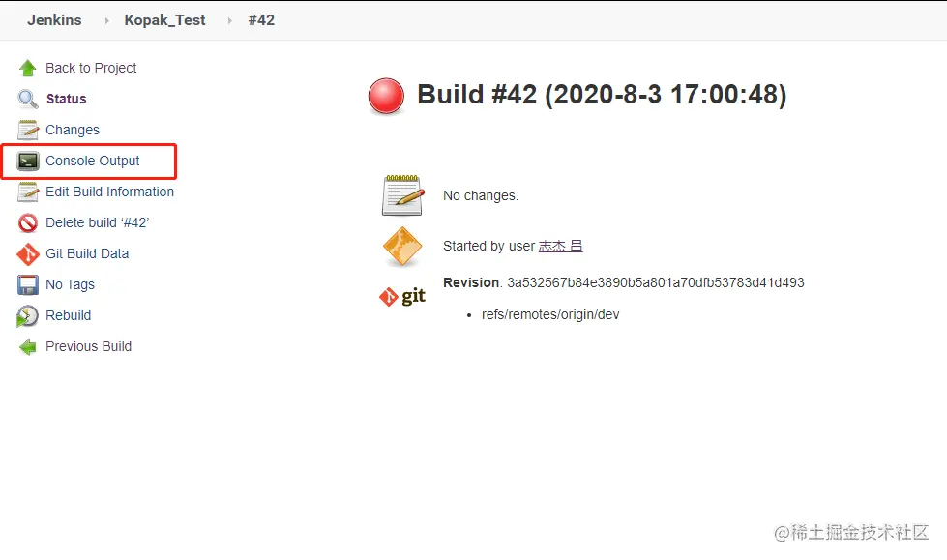Open the Jenkins breadcrumb home link
This screenshot has height=560, width=947.
pyautogui.click(x=54, y=20)
